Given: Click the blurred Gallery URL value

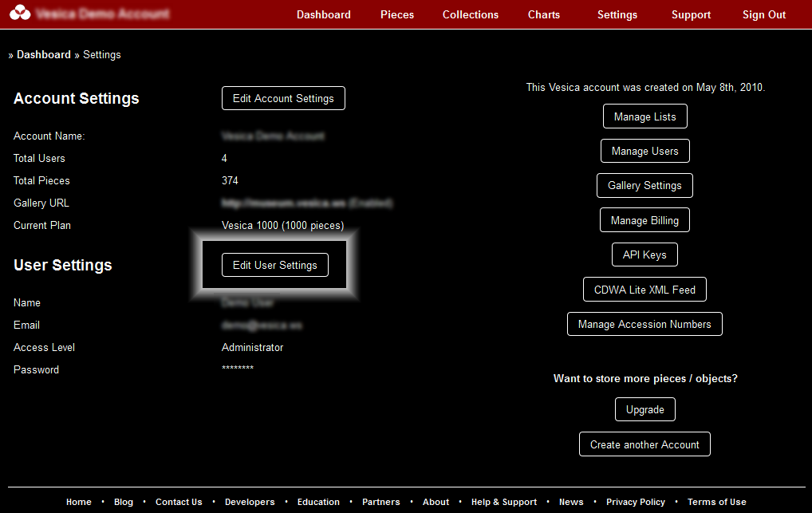Looking at the screenshot, I should coord(306,203).
